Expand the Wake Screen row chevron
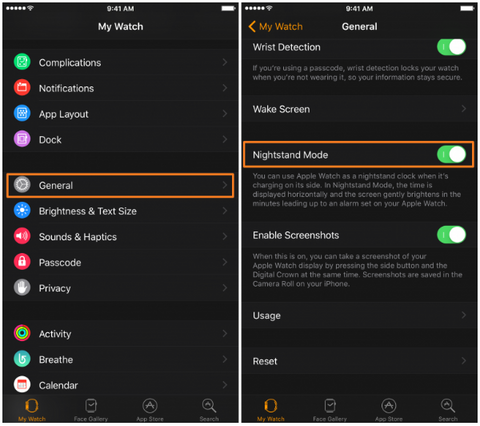The height and width of the screenshot is (426, 480). pos(464,109)
